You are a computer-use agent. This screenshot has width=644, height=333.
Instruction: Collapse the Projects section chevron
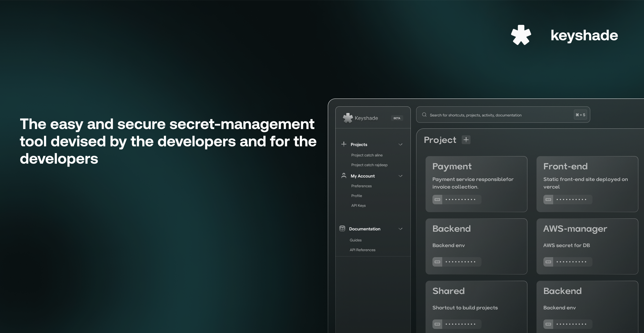point(400,144)
